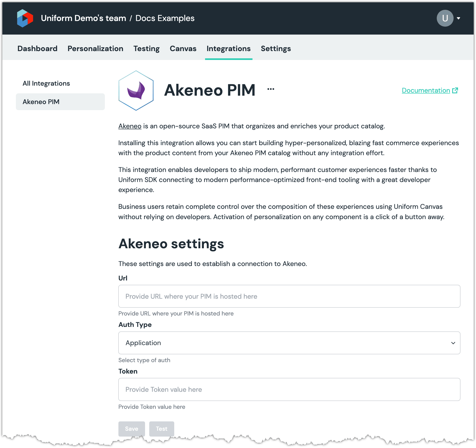Expand the account dropdown arrow
The width and height of the screenshot is (476, 448).
458,18
